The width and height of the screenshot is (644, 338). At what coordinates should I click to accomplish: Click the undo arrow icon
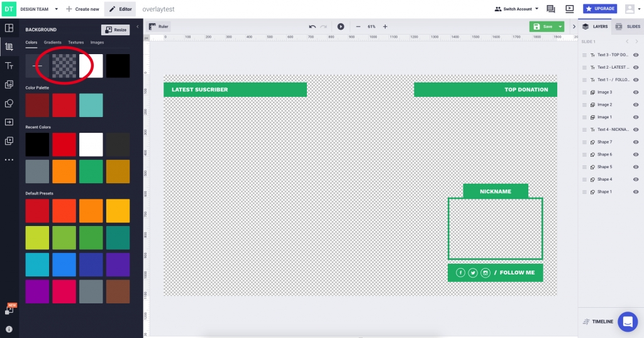312,26
